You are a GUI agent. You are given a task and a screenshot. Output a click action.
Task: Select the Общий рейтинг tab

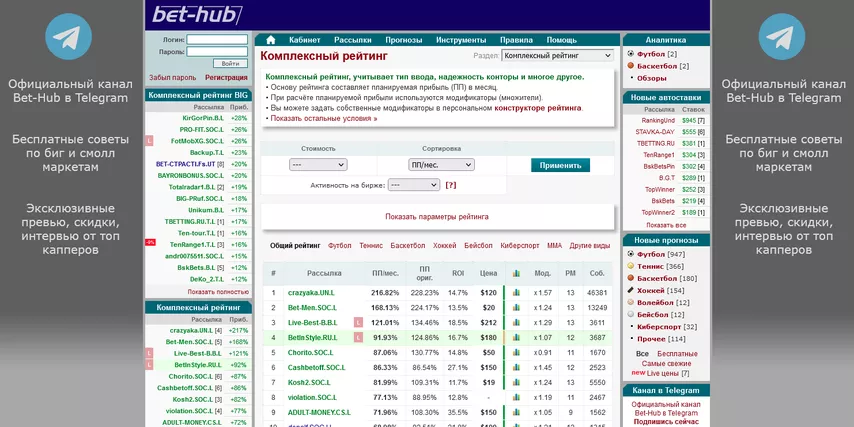coord(295,246)
